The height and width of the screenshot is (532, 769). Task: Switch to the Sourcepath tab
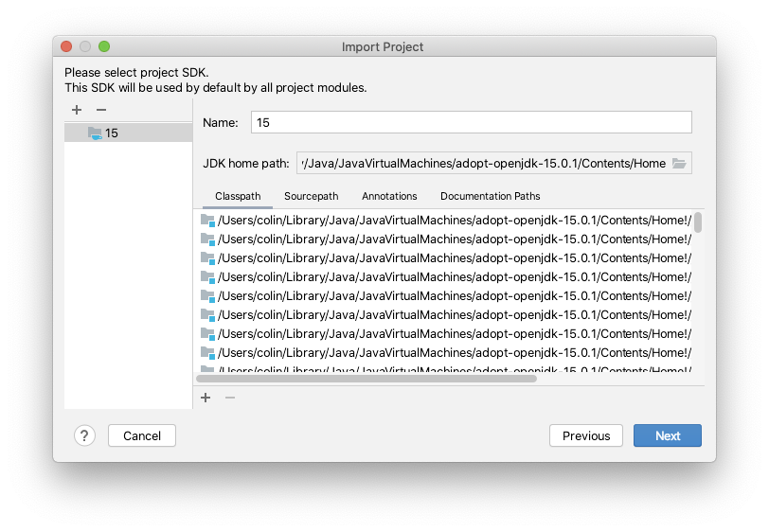tap(311, 196)
